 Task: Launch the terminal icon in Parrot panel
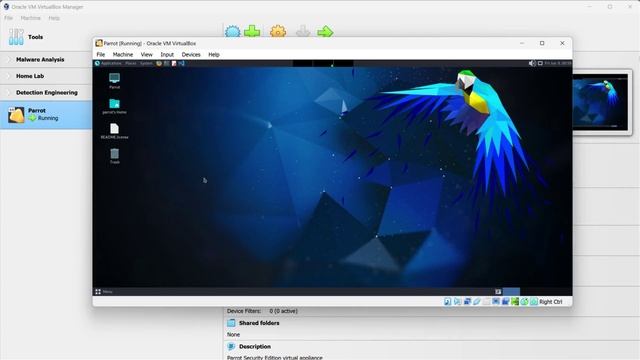(x=167, y=63)
